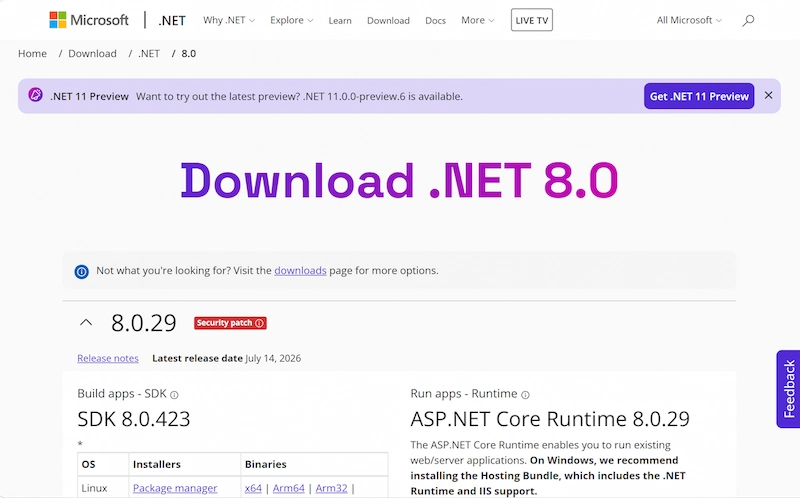Click the .NET brand link in header
Screen dimensions: 800x498
click(x=172, y=20)
